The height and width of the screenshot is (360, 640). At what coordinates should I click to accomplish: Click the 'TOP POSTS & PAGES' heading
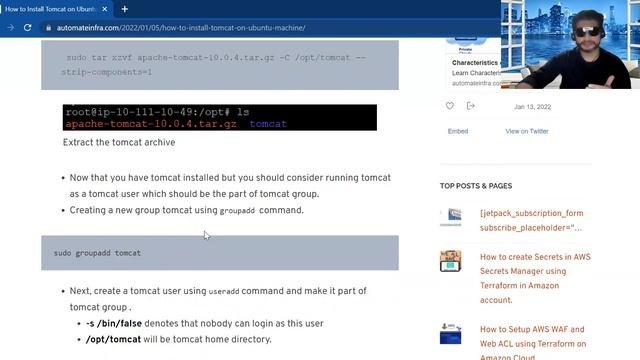coord(476,186)
